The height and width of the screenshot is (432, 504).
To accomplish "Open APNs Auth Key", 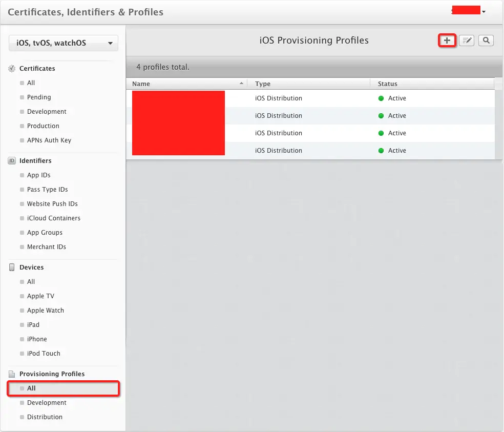I will [x=49, y=140].
